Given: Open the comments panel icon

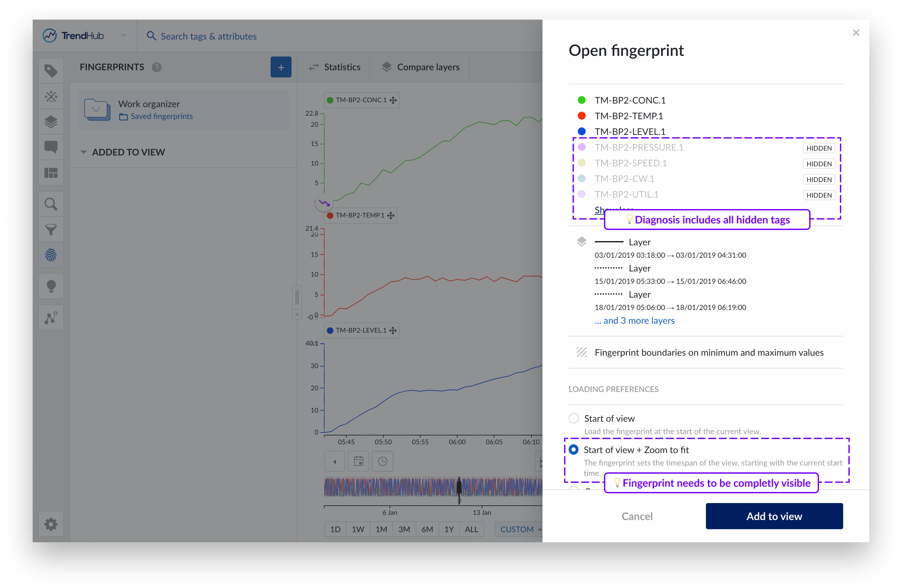Looking at the screenshot, I should [51, 147].
